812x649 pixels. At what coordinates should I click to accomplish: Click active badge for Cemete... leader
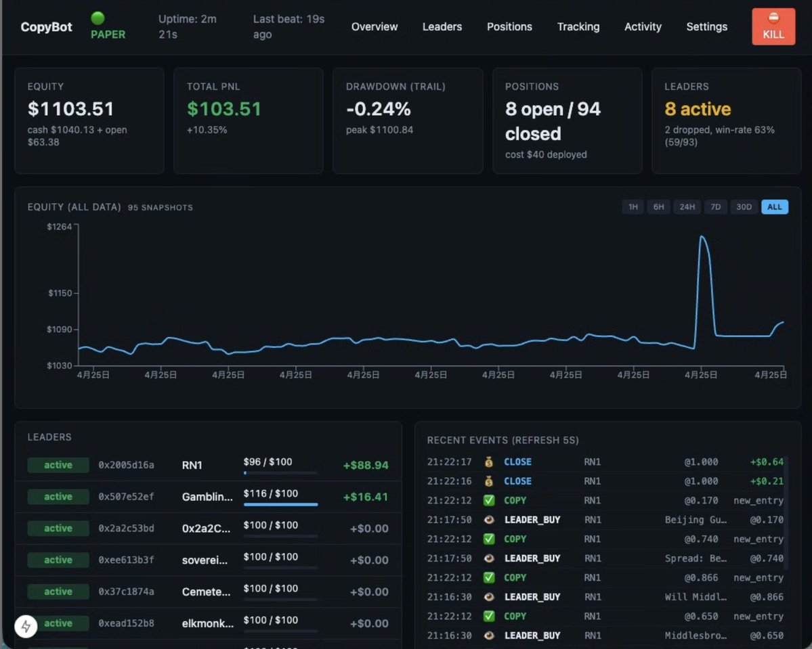[58, 591]
